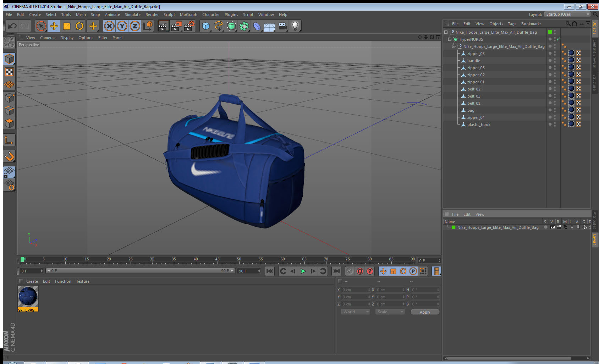This screenshot has height=364, width=599.
Task: Open Edit Render Settings
Action: (189, 26)
